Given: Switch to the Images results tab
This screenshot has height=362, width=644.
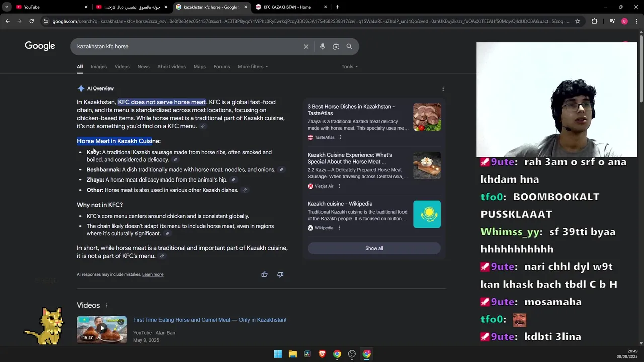Looking at the screenshot, I should pos(99,67).
